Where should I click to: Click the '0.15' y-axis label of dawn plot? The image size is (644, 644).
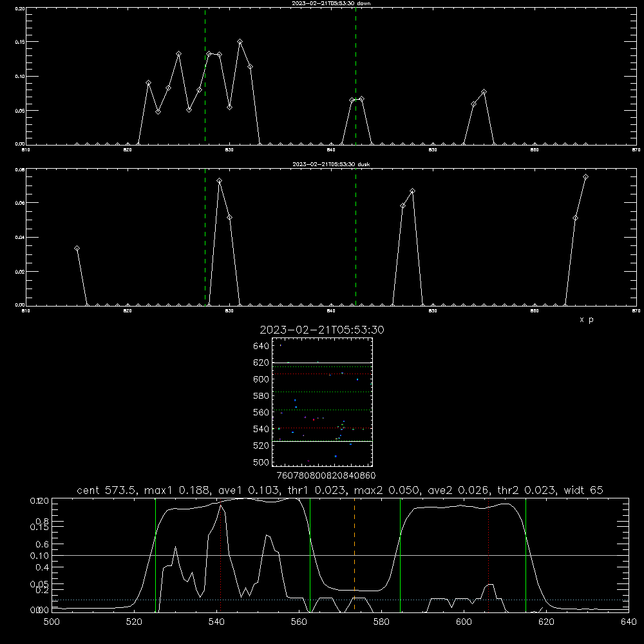(x=20, y=42)
